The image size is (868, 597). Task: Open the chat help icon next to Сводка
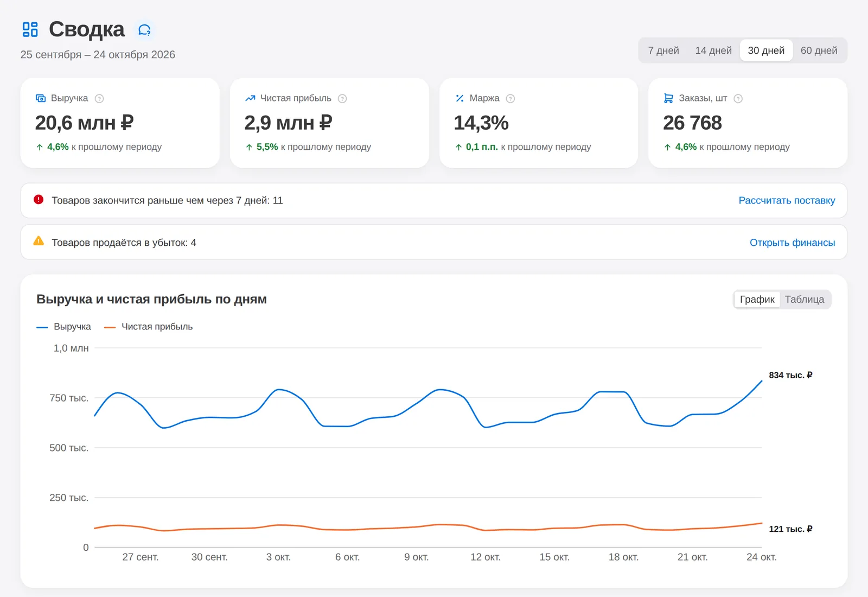point(144,30)
